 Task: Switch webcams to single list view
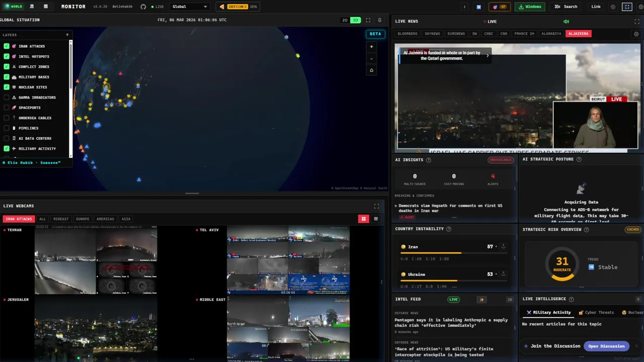pos(375,219)
